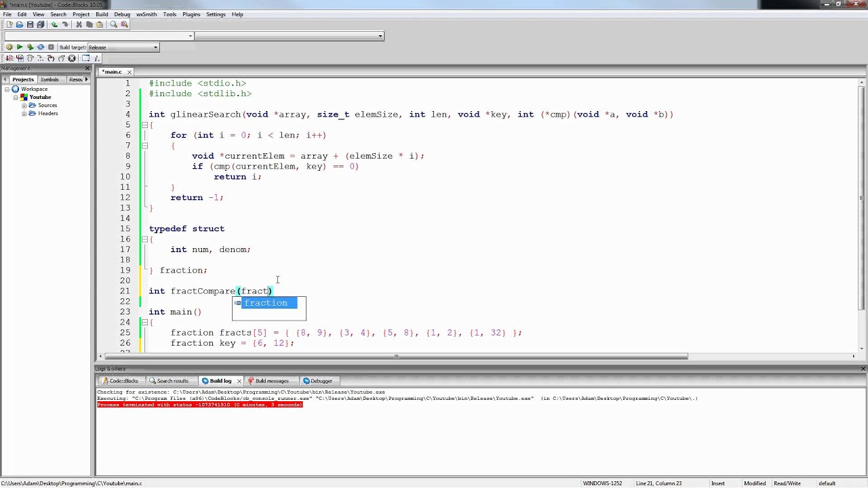Switch to the Projects tab
Screen dimensions: 868x488
coord(23,79)
